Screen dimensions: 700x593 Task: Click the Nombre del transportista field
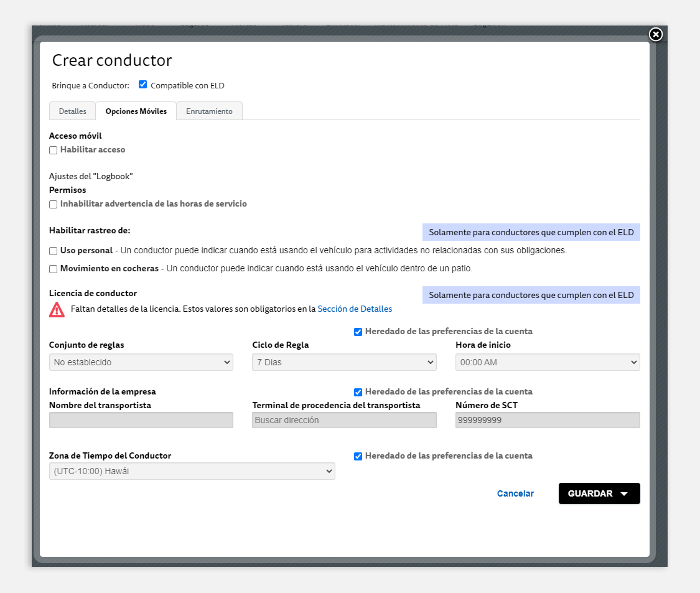point(141,420)
